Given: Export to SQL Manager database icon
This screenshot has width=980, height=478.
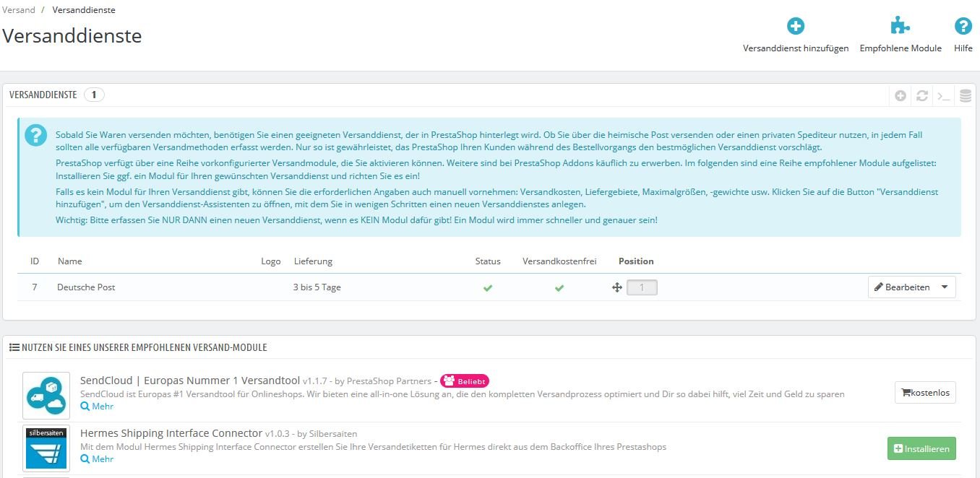Looking at the screenshot, I should pos(966,95).
